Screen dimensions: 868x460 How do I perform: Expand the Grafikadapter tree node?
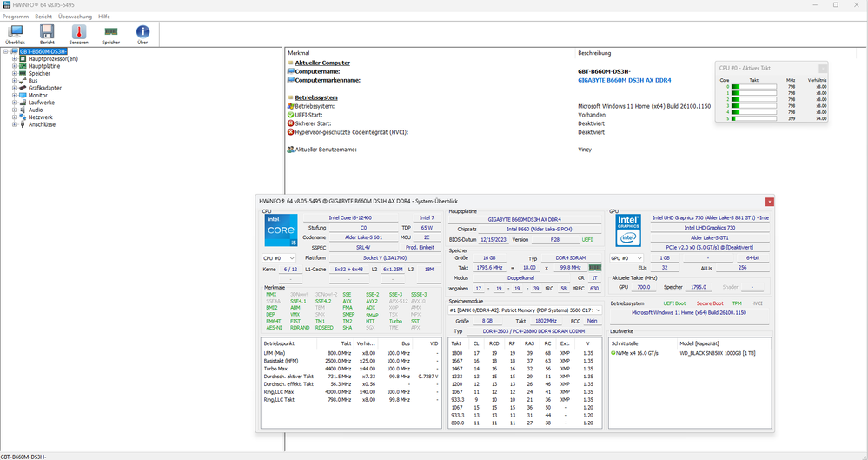point(14,88)
